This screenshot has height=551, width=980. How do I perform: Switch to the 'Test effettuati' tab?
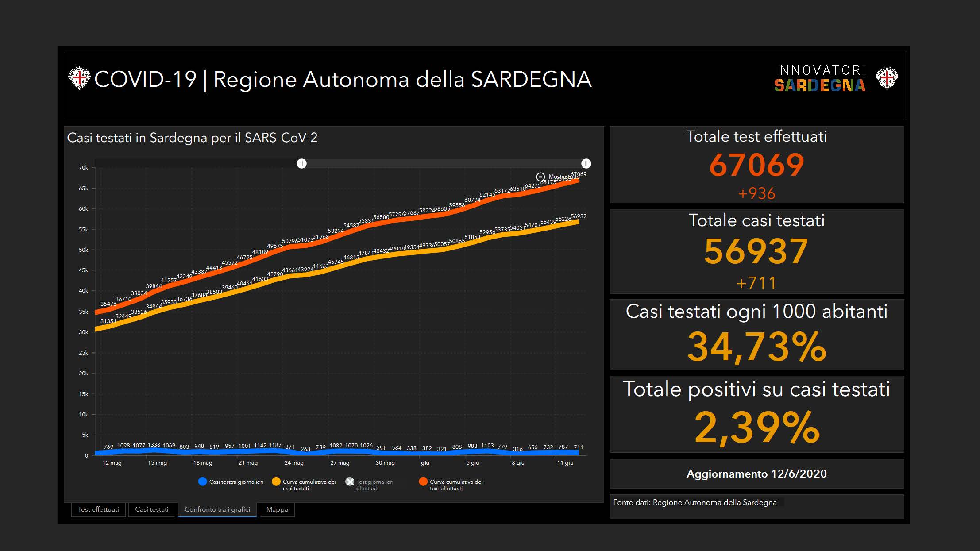(98, 509)
